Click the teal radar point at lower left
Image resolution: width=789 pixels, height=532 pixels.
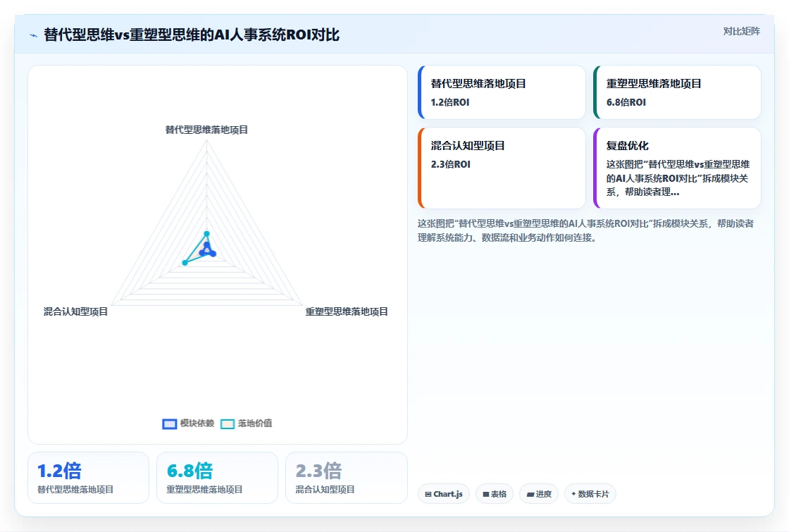pos(185,263)
